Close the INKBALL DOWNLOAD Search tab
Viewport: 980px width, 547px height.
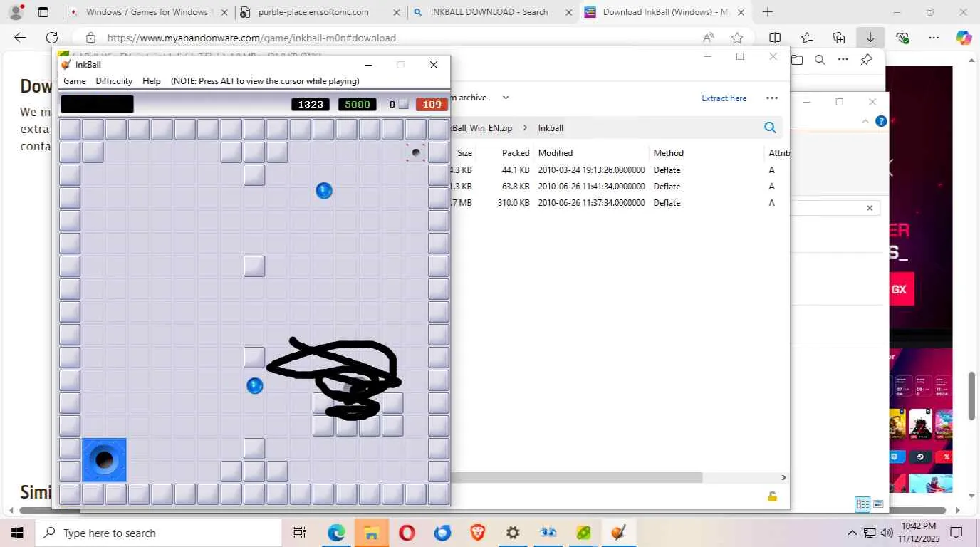[568, 12]
